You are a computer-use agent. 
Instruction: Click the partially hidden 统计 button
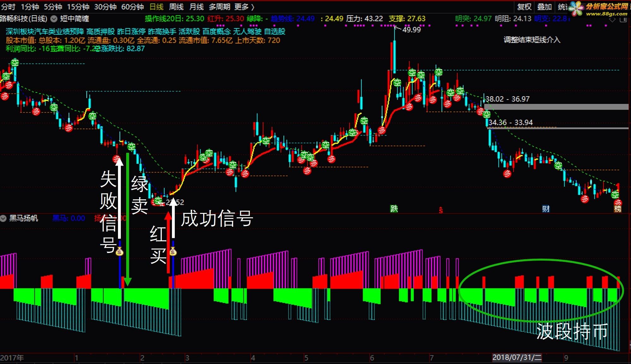click(563, 7)
